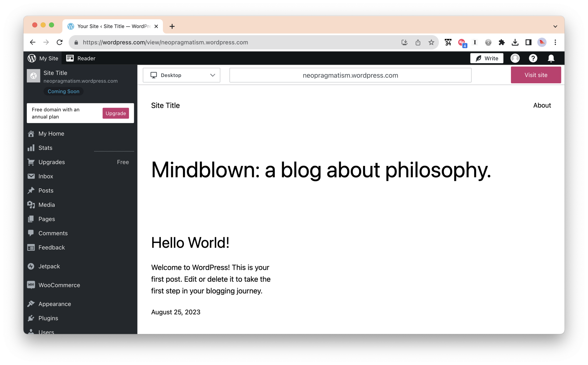Click the Jetpack lightning icon

pyautogui.click(x=31, y=266)
